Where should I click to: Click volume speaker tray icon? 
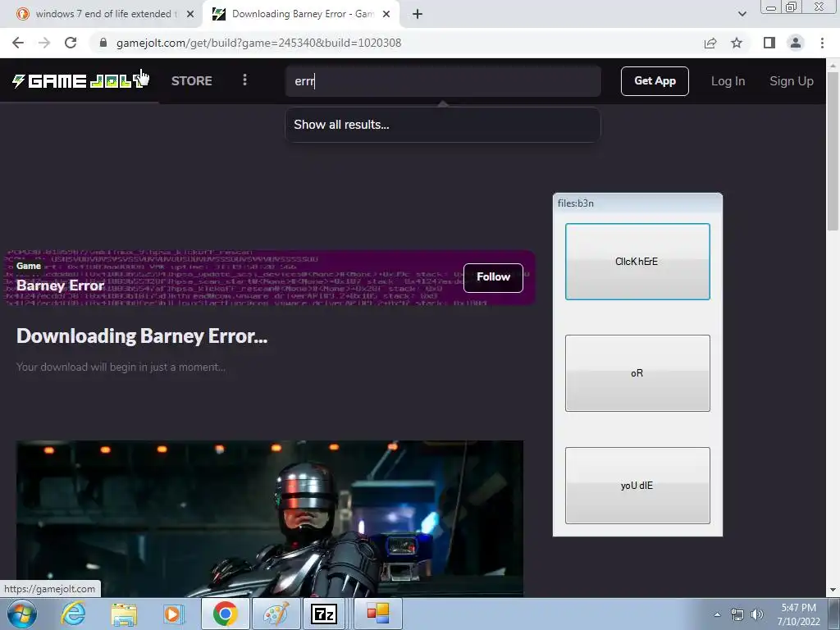click(757, 614)
